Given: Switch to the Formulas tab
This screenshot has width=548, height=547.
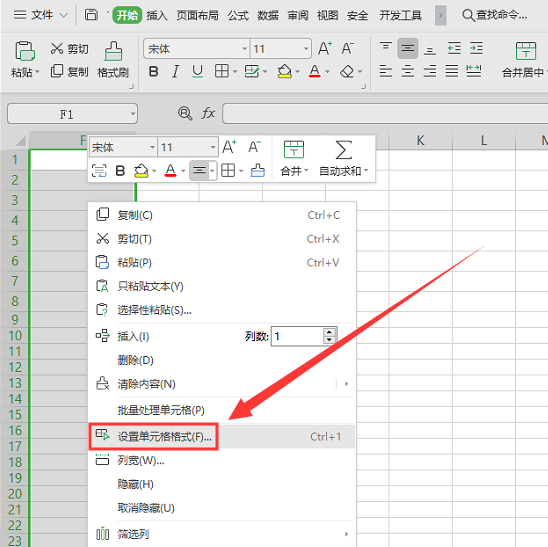Looking at the screenshot, I should (x=238, y=15).
